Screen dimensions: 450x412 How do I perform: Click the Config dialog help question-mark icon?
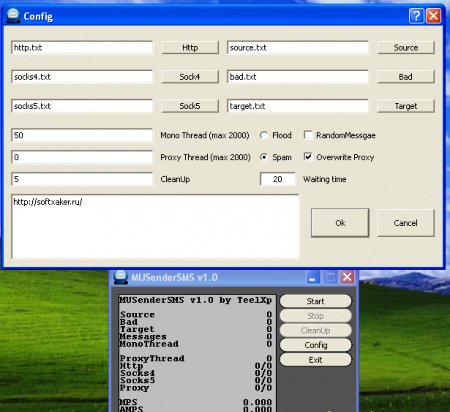click(x=416, y=16)
